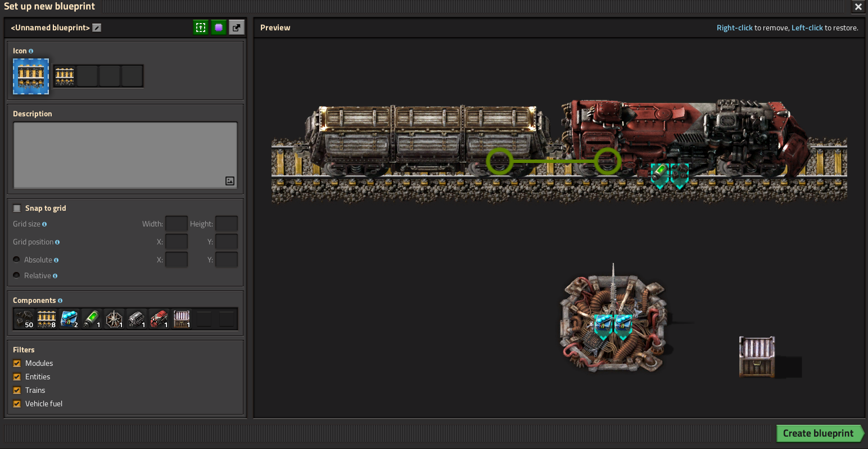Click the "Preview" heading text
This screenshot has width=868, height=449.
tap(275, 28)
